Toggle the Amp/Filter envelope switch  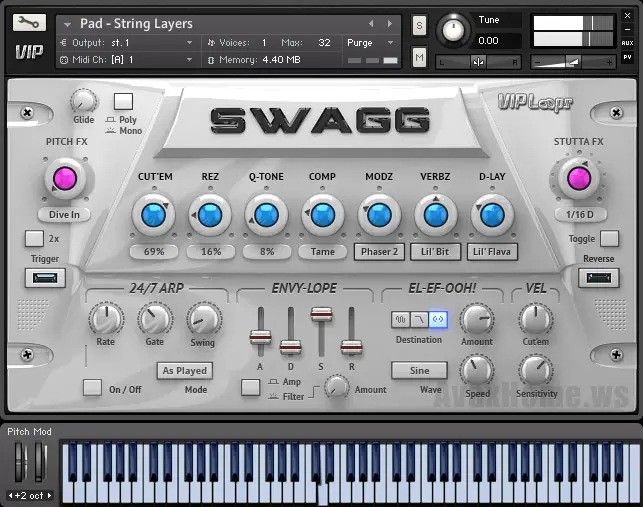coord(250,387)
